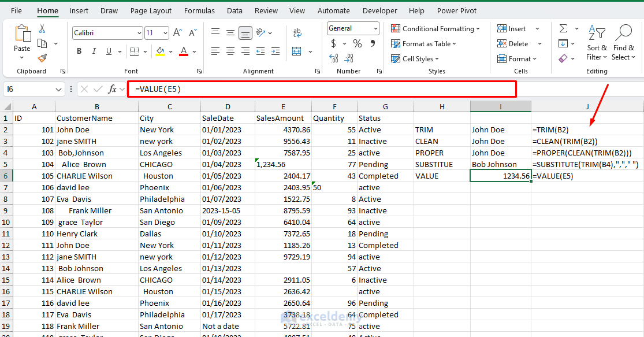Click Merge & Center icon
Screen dimensions: 644x337
pos(296,51)
